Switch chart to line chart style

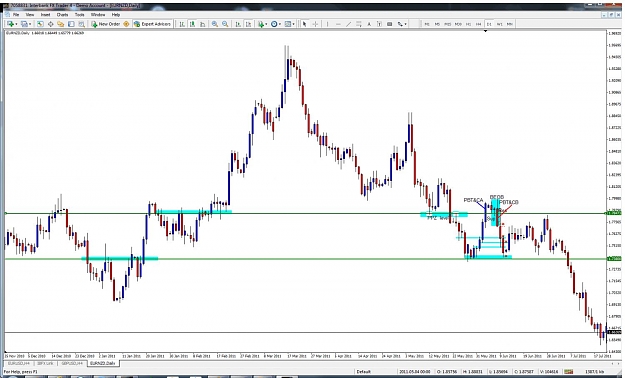202,24
